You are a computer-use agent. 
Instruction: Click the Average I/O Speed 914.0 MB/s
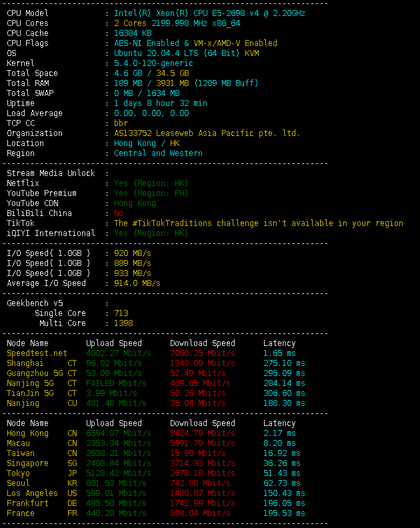[x=137, y=283]
